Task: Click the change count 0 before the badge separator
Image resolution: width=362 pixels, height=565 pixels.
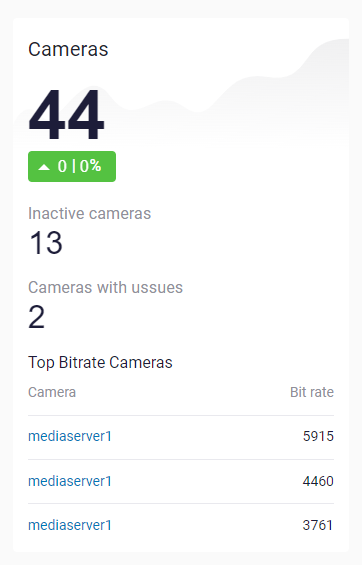Action: coord(62,166)
